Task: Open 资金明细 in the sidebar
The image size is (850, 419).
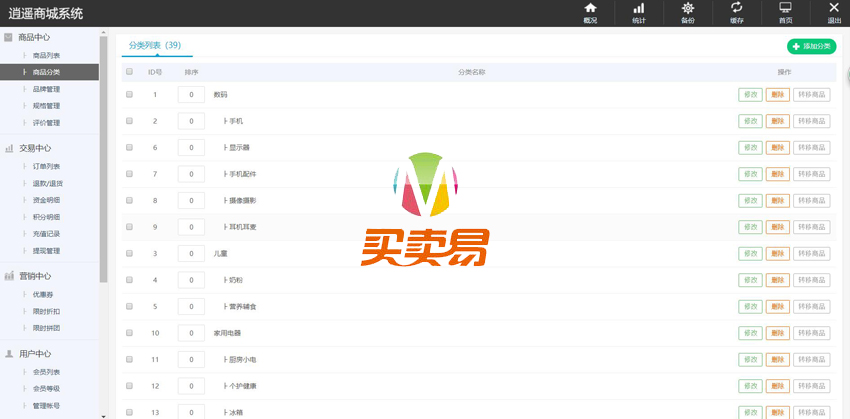Action: (x=46, y=200)
